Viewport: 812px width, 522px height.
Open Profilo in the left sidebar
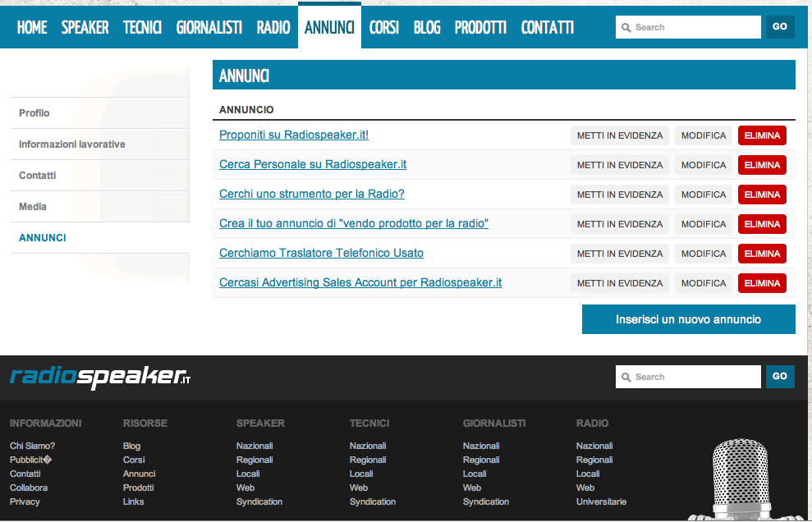(100, 113)
